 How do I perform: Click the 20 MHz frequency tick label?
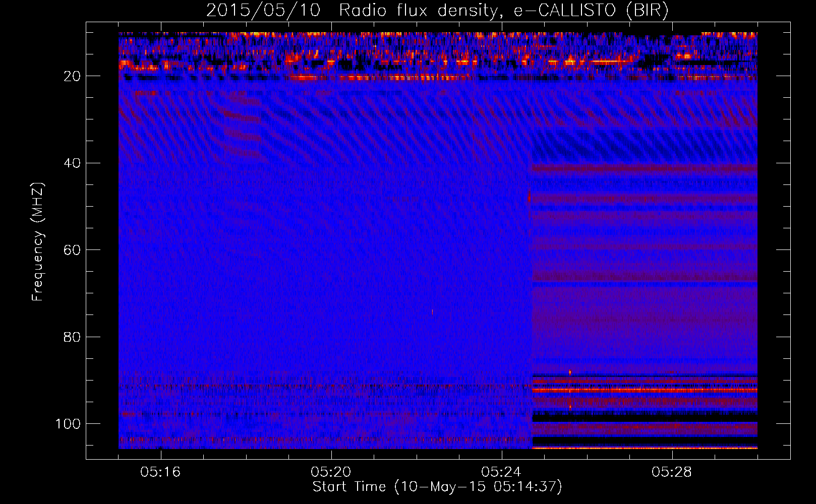coord(73,76)
